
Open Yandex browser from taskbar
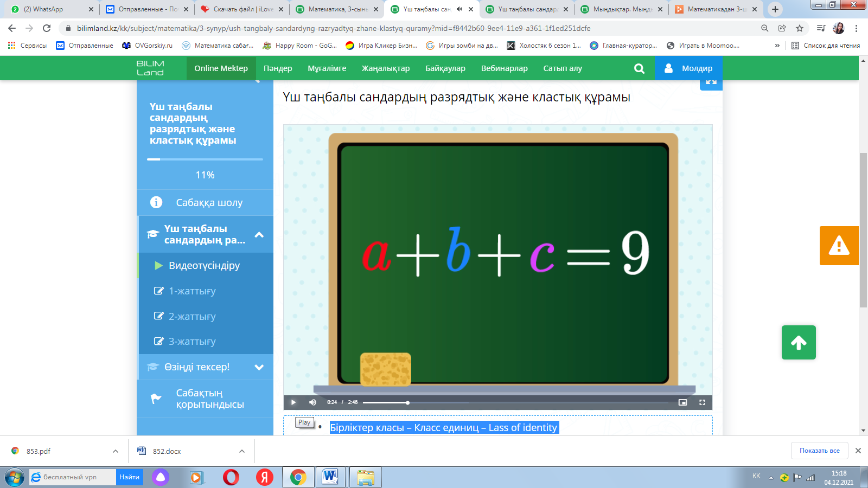pos(265,477)
